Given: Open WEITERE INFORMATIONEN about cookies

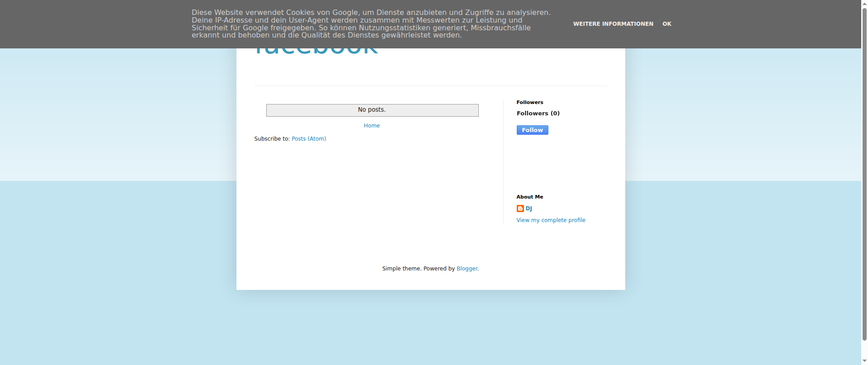Looking at the screenshot, I should (x=613, y=24).
